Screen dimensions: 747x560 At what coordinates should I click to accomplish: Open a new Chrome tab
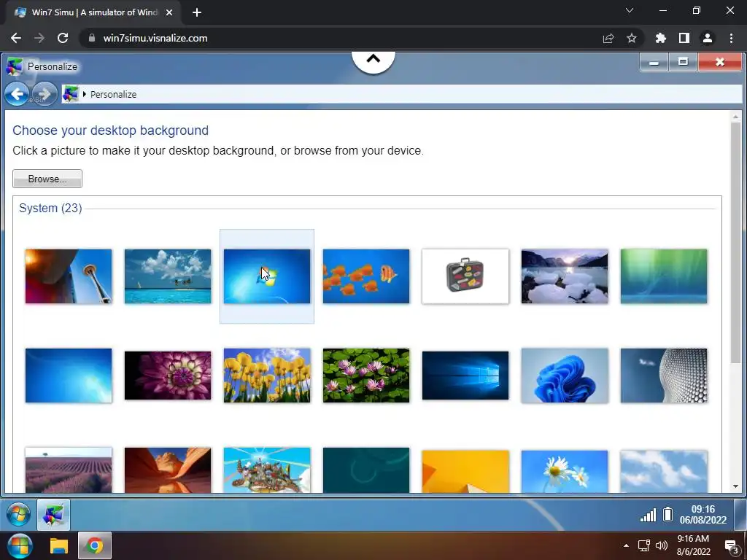tap(197, 12)
